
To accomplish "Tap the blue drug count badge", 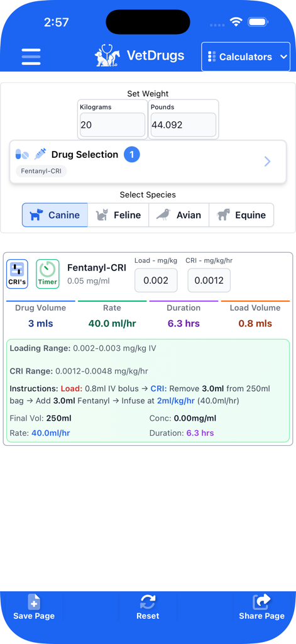I will 132,155.
